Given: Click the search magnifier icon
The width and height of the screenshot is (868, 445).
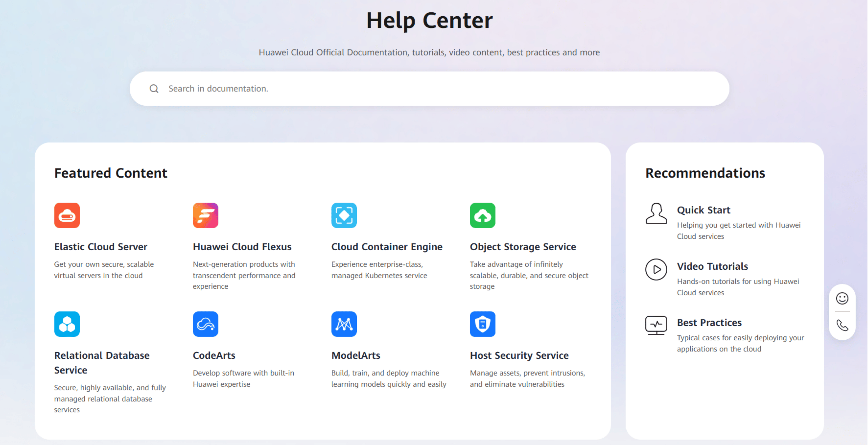Looking at the screenshot, I should (154, 89).
